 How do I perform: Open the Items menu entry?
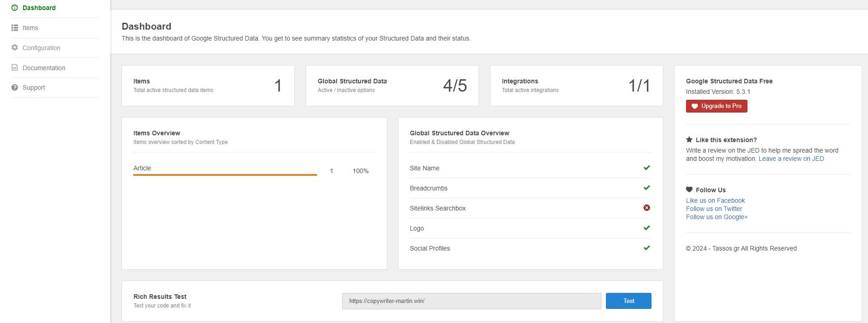click(x=30, y=28)
